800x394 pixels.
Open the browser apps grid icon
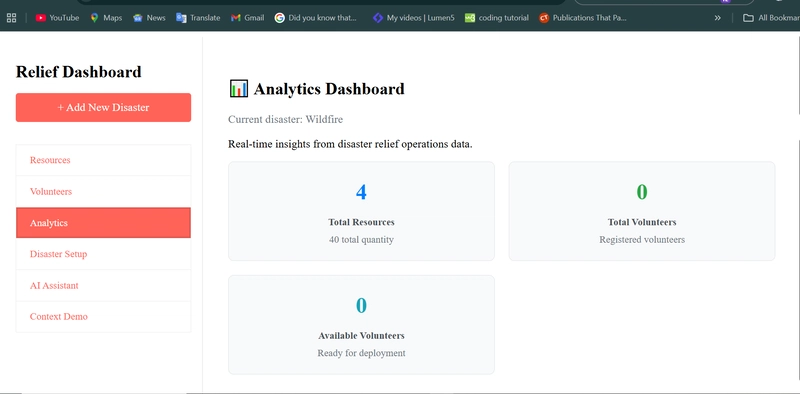click(x=11, y=18)
